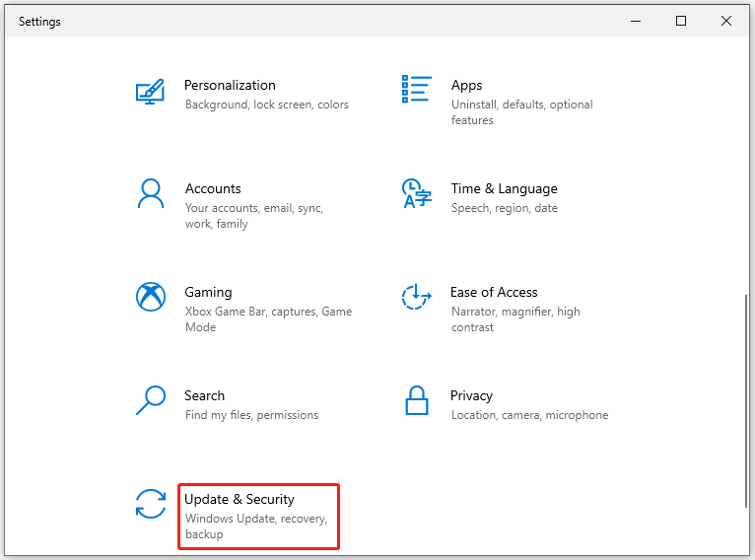Screen dimensions: 755x560
Task: Click 'Xbox Game Bar, captures' description
Action: tap(269, 319)
